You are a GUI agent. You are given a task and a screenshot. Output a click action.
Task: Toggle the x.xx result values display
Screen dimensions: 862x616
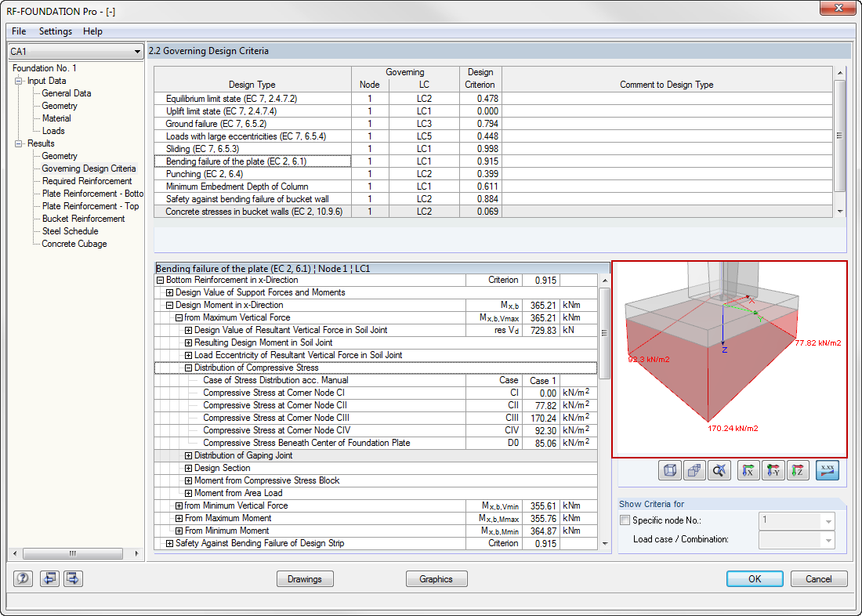[828, 471]
